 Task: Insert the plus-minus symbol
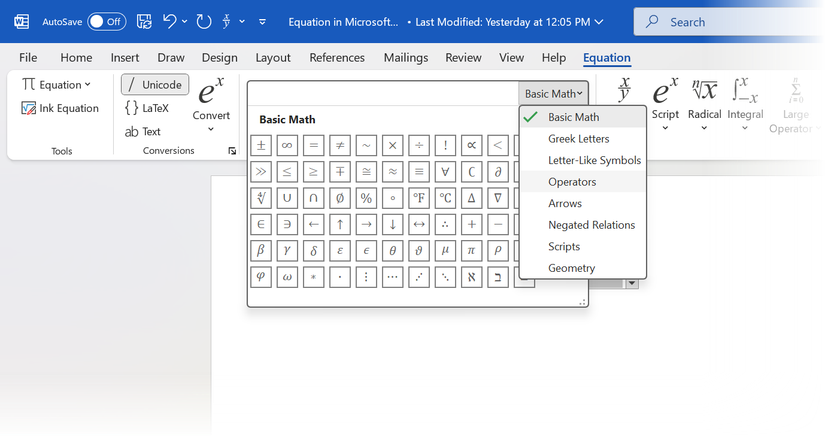pos(261,145)
